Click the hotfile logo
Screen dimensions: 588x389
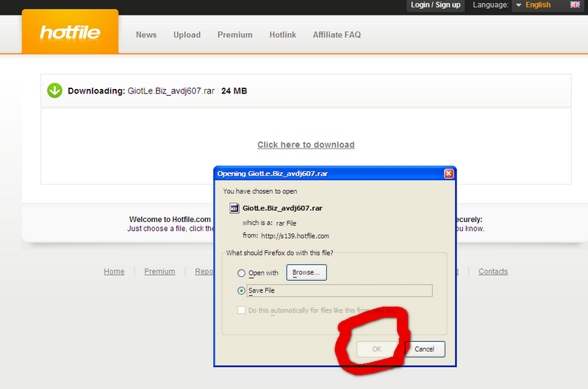(70, 32)
